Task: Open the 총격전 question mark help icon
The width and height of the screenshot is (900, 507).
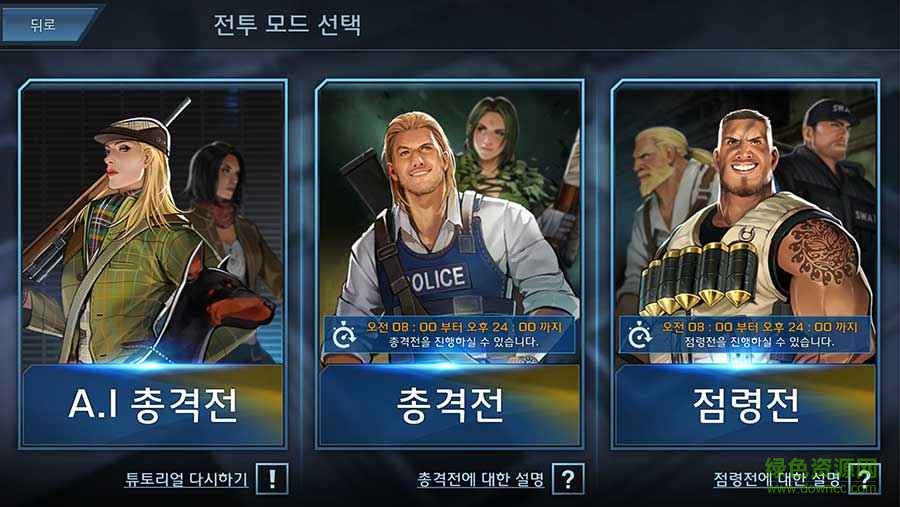Action: 568,479
